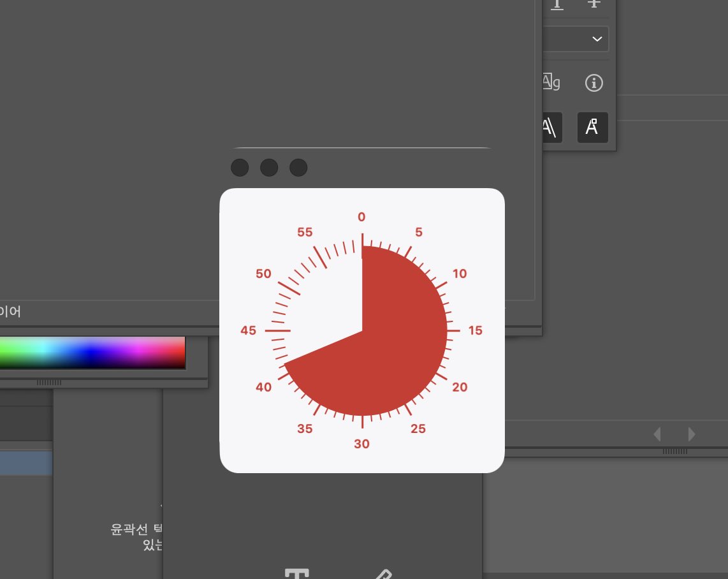The height and width of the screenshot is (579, 728).
Task: Click the "35" mark on timer dial
Action: (305, 429)
